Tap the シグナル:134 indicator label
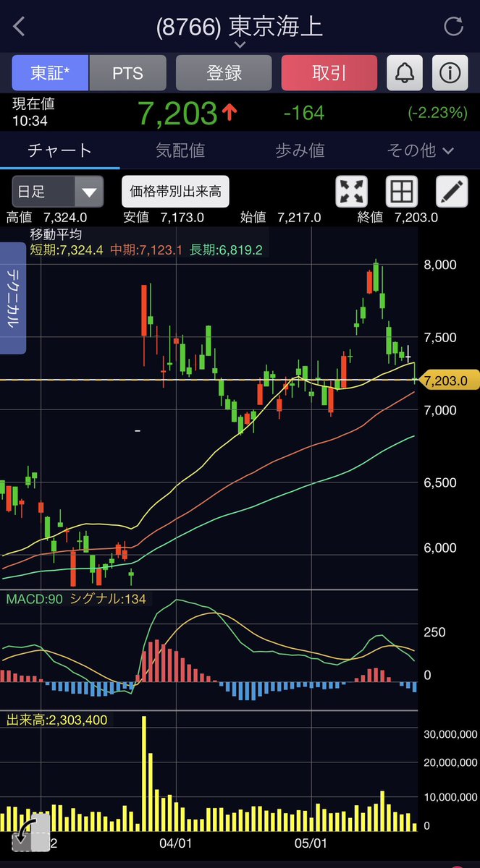The image size is (480, 868). pos(106,598)
